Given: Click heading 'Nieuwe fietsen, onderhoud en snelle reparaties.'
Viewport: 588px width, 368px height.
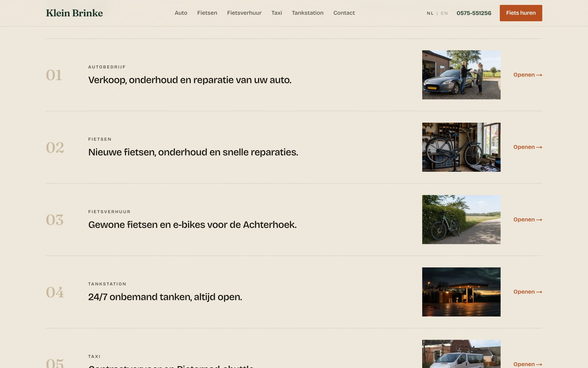Looking at the screenshot, I should pyautogui.click(x=193, y=152).
